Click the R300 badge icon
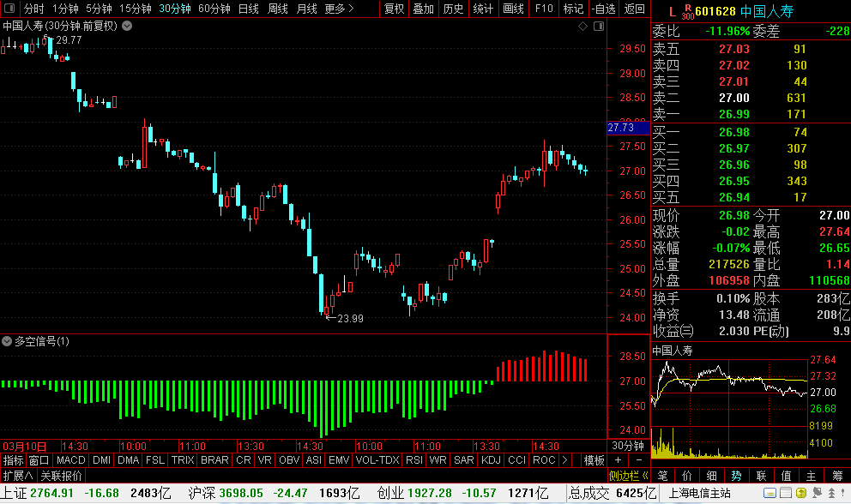The width and height of the screenshot is (851, 504). 688,12
